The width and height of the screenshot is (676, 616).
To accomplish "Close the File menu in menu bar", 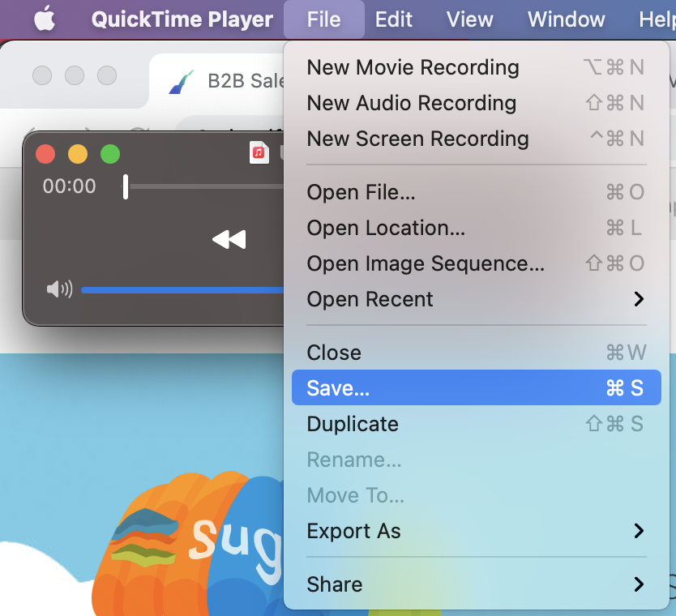I will 323,19.
